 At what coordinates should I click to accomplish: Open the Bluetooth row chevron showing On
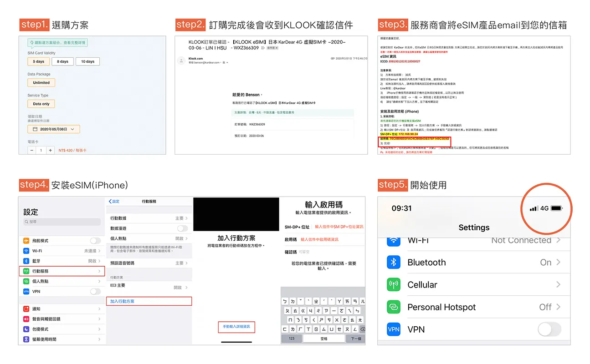click(559, 263)
